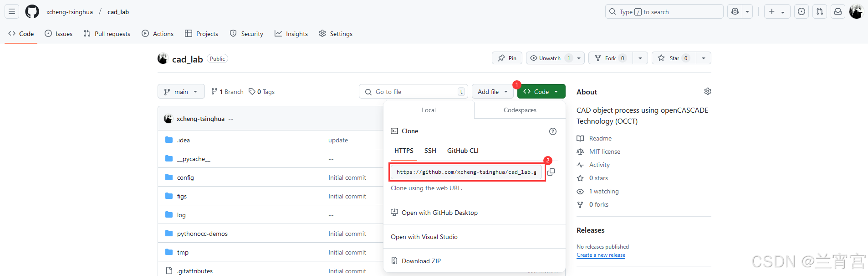The width and height of the screenshot is (868, 276).
Task: Open the main branch selector
Action: tap(181, 92)
